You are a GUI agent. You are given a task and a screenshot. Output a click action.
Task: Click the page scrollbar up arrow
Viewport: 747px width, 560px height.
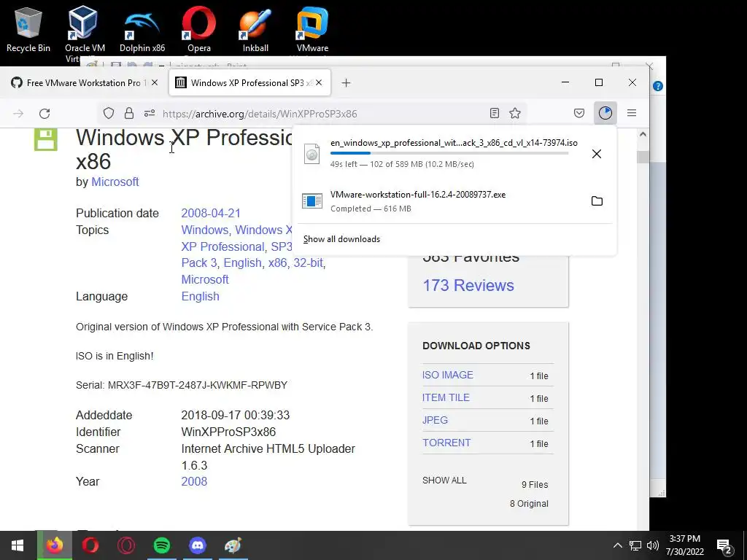pyautogui.click(x=643, y=135)
